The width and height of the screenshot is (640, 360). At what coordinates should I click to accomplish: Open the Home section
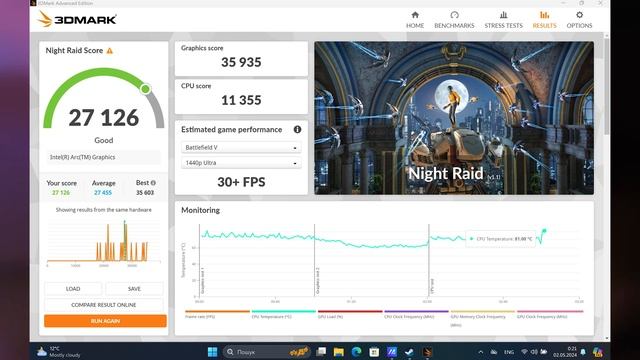(415, 20)
